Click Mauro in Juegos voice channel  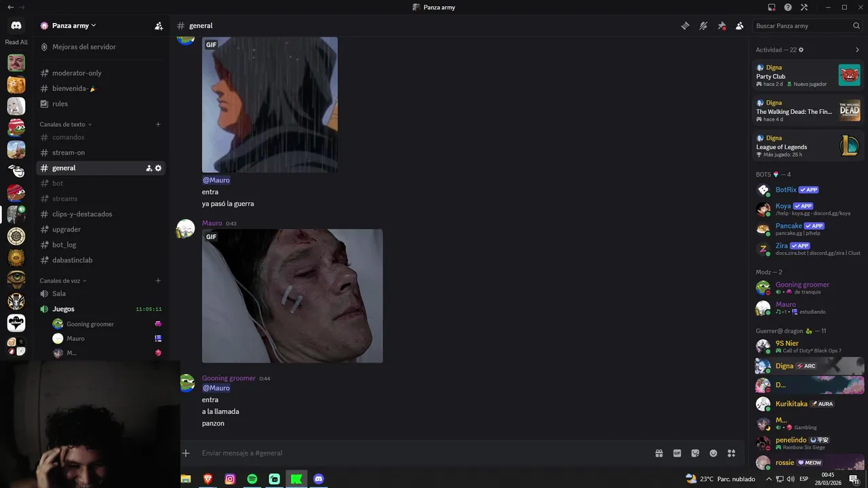107,338
